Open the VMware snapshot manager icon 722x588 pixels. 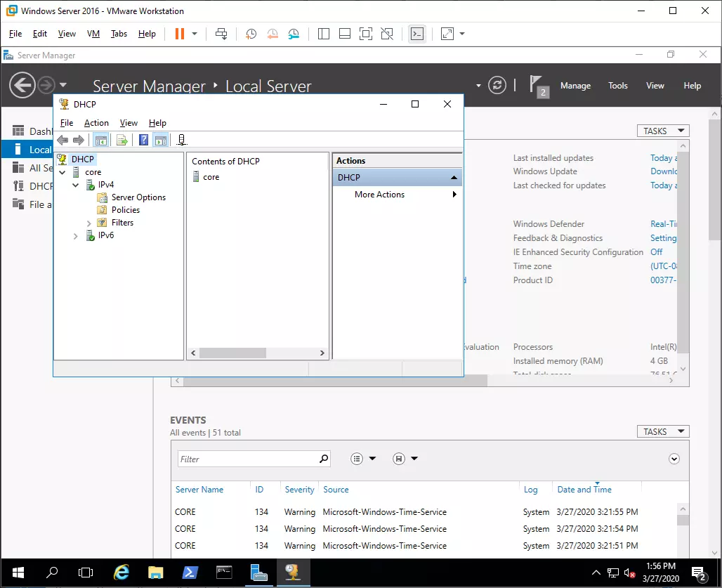click(x=294, y=34)
